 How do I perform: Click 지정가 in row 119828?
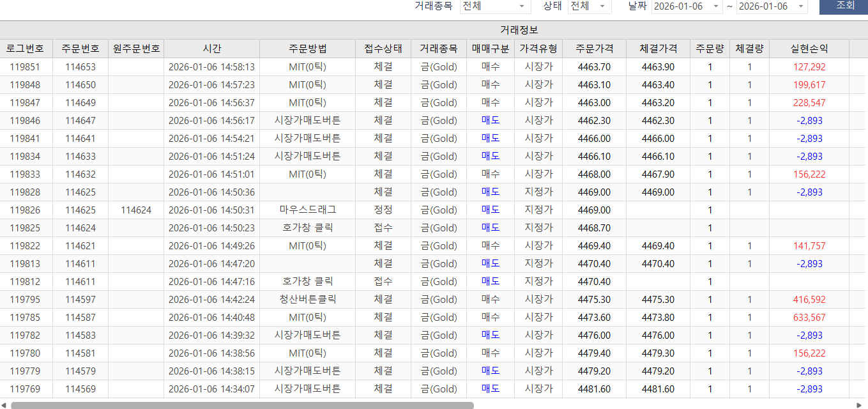(538, 192)
